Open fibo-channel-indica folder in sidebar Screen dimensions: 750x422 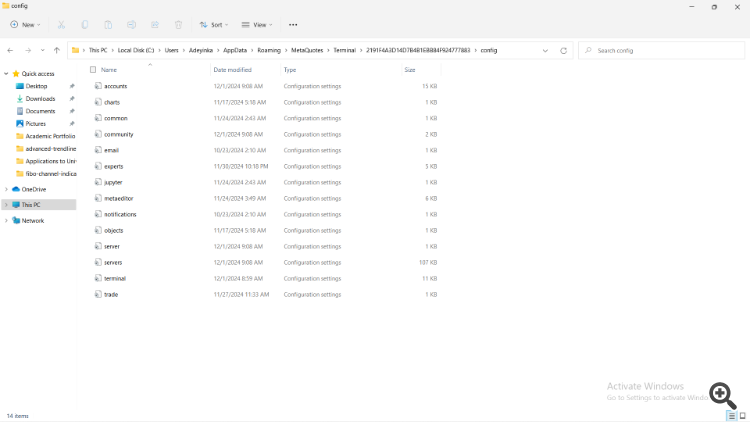click(x=51, y=174)
